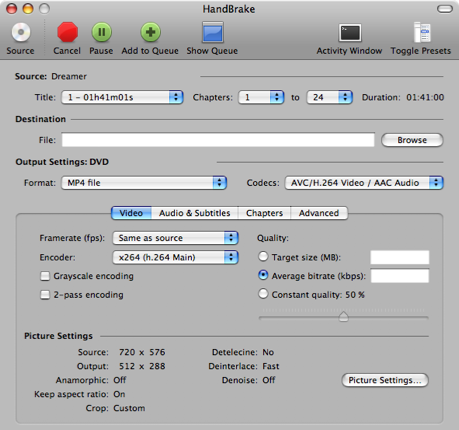Enable 2-pass encoding checkbox
The image size is (459, 430).
[45, 295]
